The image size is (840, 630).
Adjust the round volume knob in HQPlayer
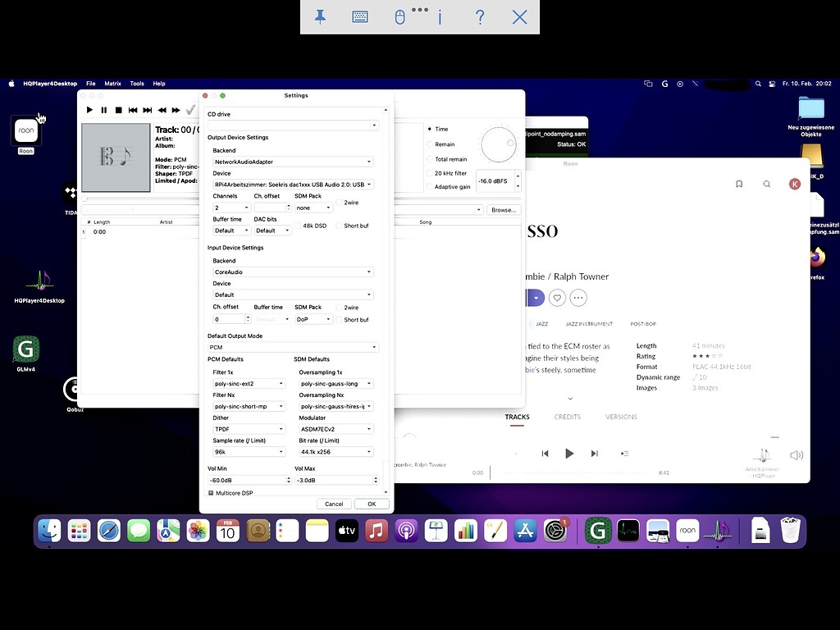tap(499, 144)
